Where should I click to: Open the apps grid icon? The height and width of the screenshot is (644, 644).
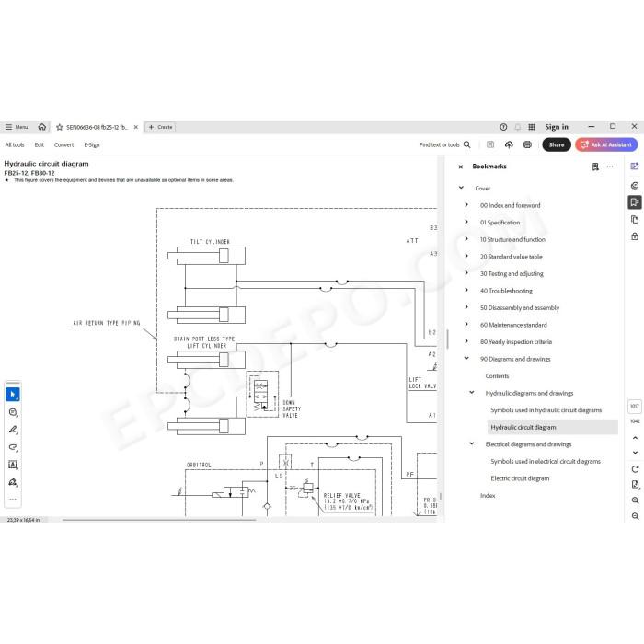tap(532, 127)
